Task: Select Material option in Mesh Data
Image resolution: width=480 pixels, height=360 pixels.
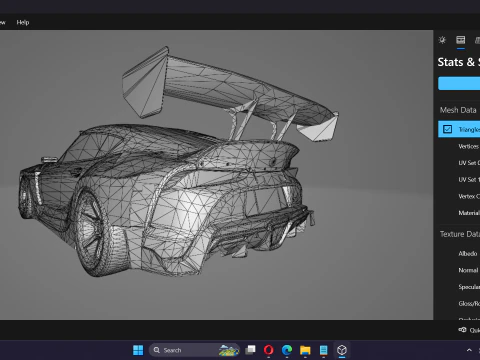Action: 469,213
